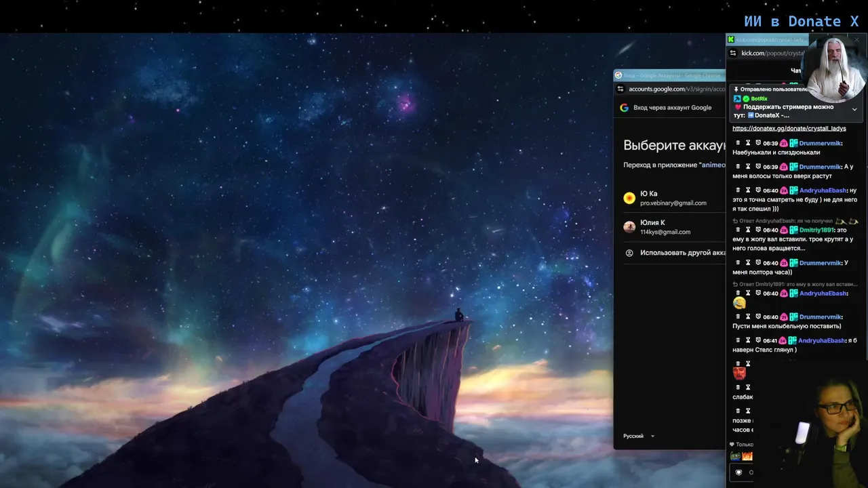Delete the 'А у меня волосы' message via trash icon
The height and width of the screenshot is (488, 868).
(738, 167)
